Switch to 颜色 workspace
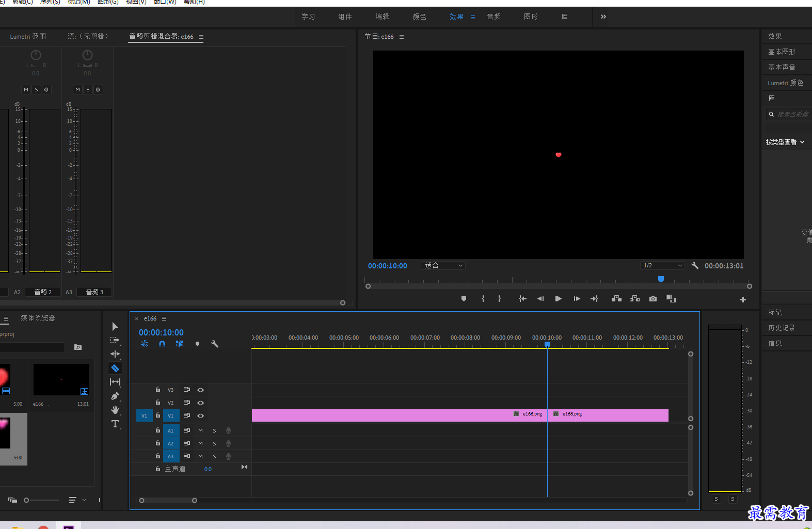 (419, 17)
